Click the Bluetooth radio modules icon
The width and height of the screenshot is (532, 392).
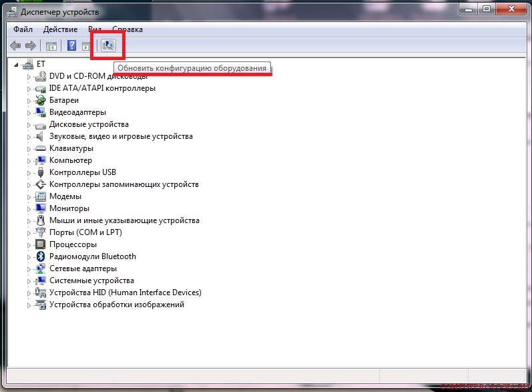click(40, 256)
